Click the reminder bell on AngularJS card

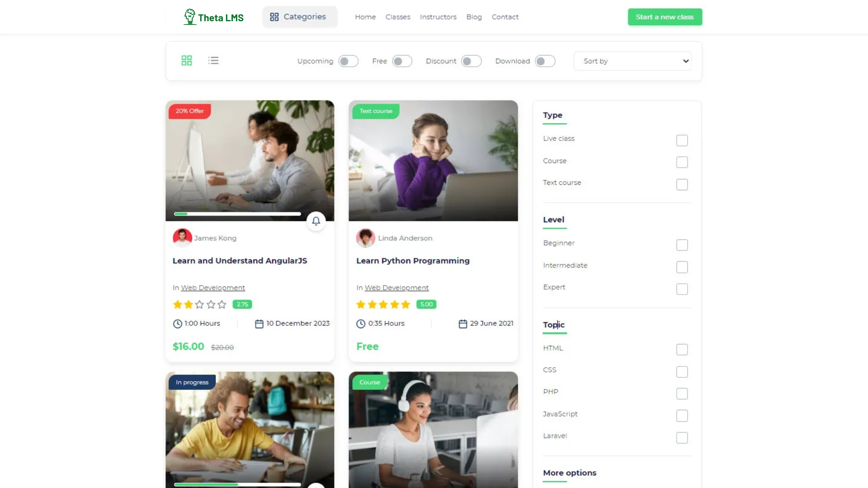316,221
